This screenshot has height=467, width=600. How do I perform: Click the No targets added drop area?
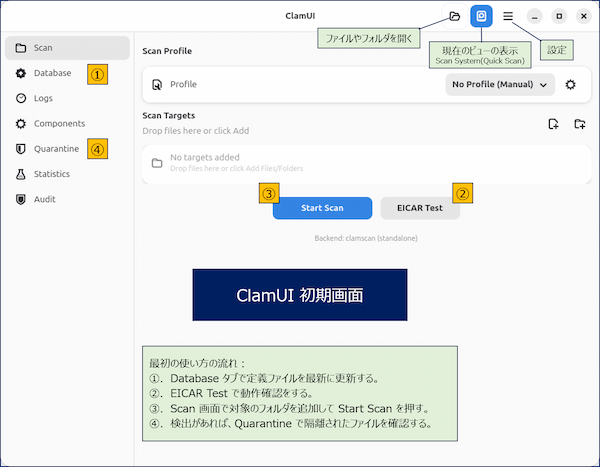(x=367, y=164)
